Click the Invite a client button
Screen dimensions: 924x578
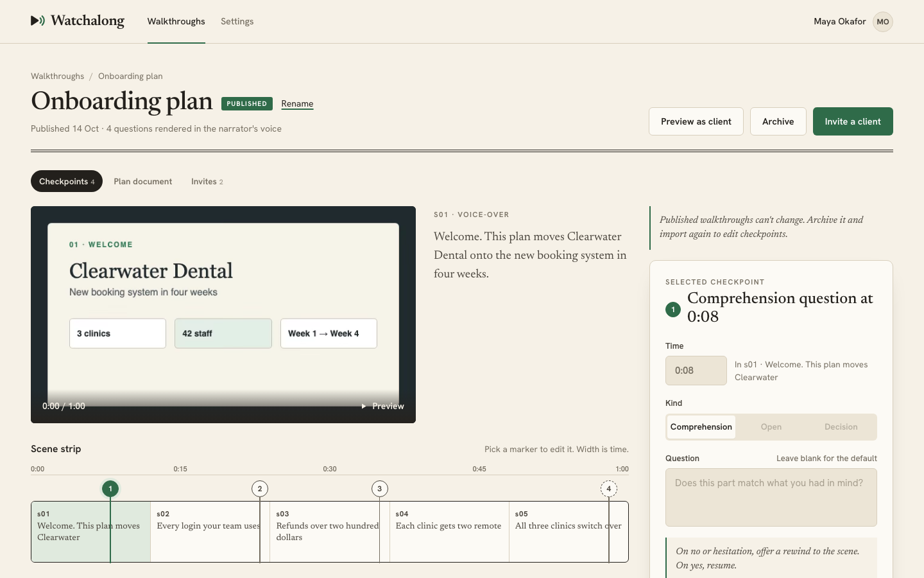coord(853,121)
